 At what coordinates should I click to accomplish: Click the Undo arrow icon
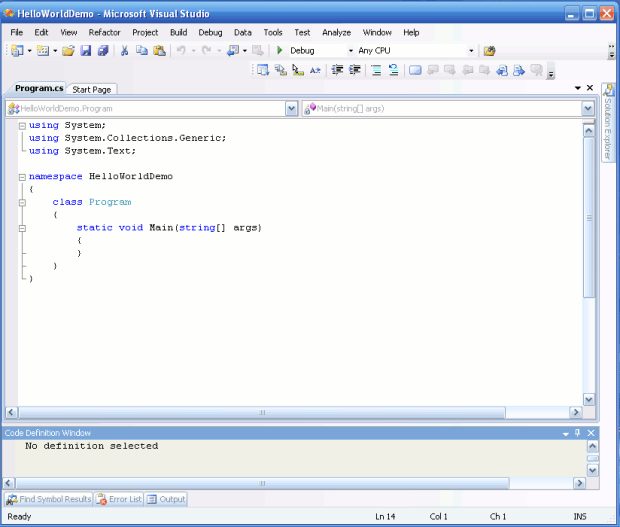pyautogui.click(x=181, y=51)
